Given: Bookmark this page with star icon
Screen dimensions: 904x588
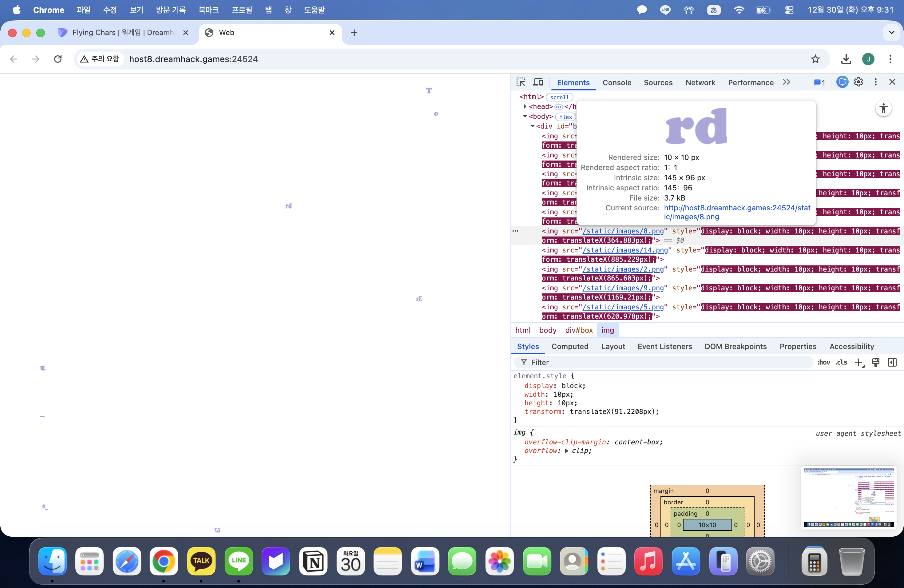Looking at the screenshot, I should point(815,59).
